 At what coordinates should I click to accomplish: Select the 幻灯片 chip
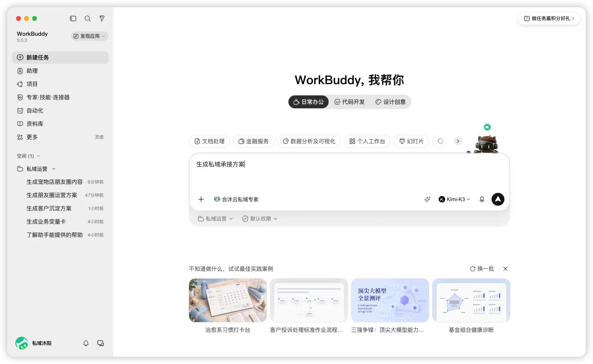(x=411, y=141)
